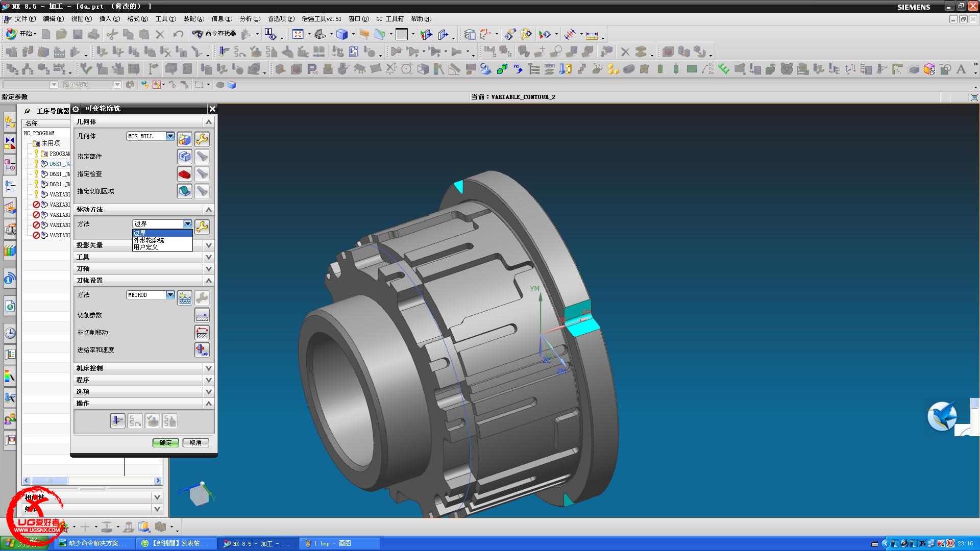Click the 名称 column header
Image resolution: width=980 pixels, height=551 pixels.
[x=45, y=123]
